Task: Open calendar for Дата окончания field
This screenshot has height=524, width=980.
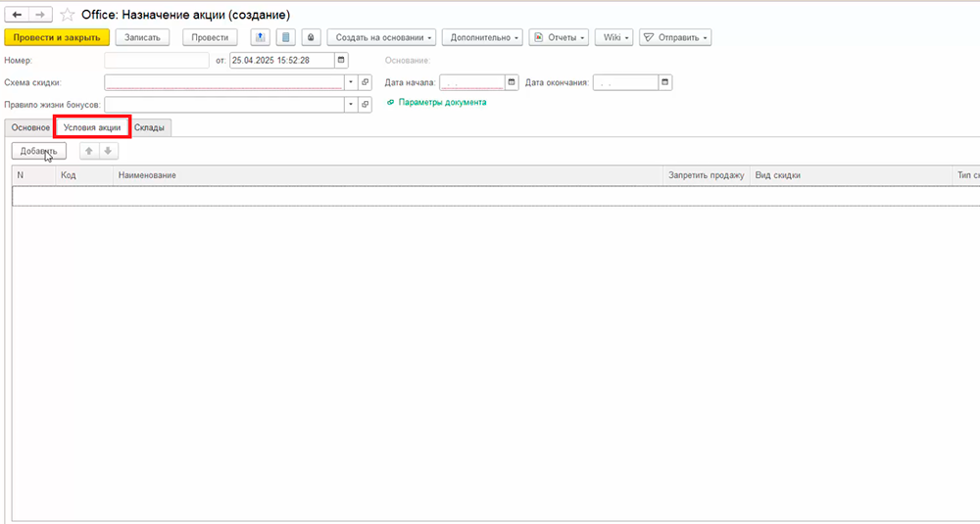Action: (665, 82)
